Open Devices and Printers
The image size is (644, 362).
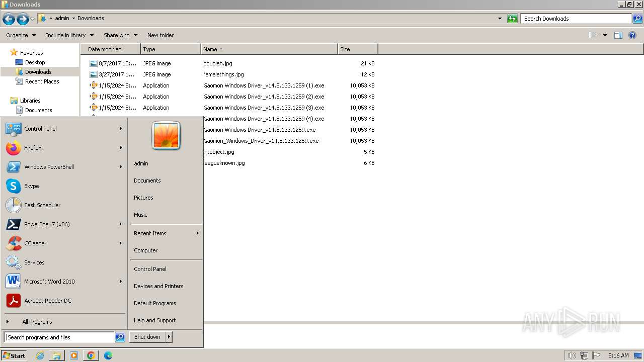(158, 286)
